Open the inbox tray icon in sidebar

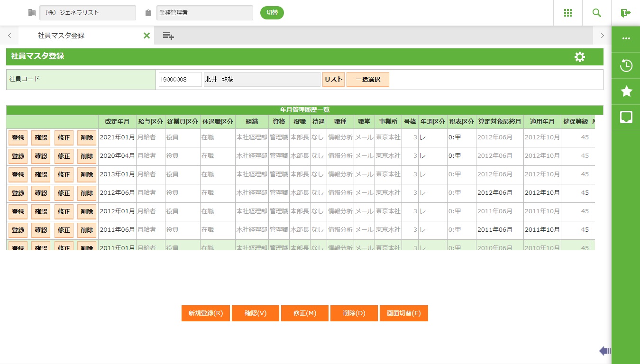pos(626,117)
